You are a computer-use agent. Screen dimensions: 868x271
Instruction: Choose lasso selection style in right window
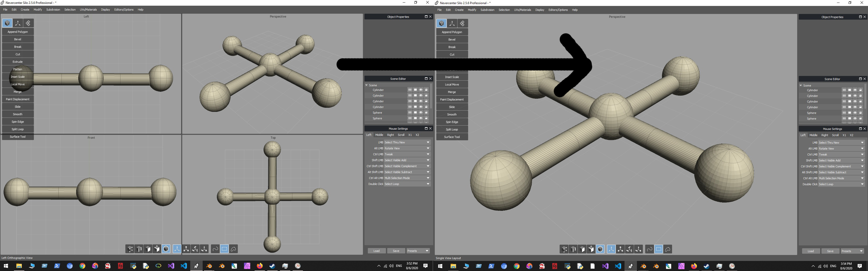point(667,249)
